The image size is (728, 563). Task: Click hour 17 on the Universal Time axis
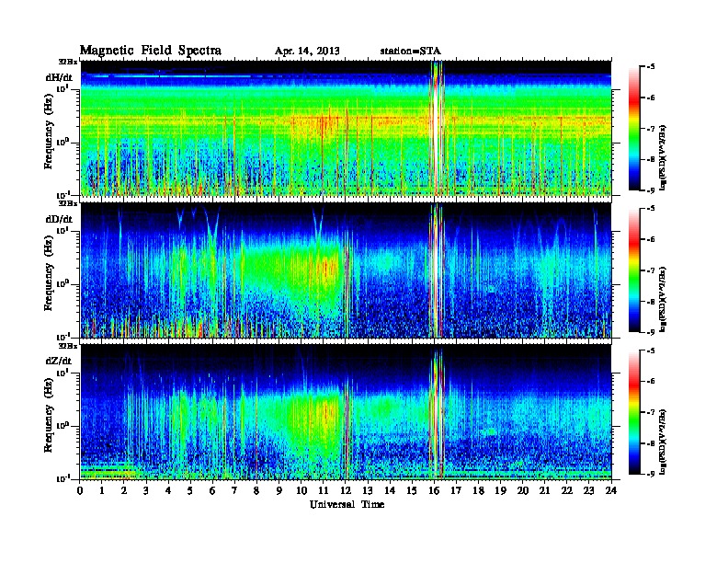click(x=456, y=490)
